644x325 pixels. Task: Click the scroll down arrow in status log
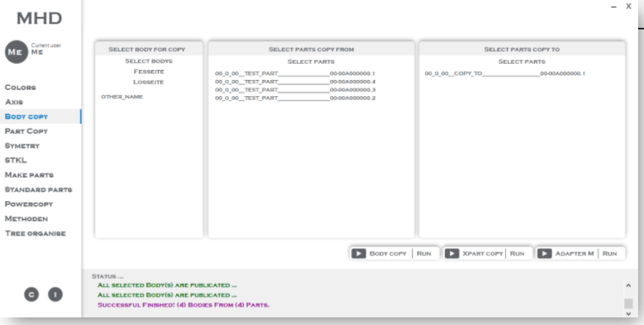point(628,313)
